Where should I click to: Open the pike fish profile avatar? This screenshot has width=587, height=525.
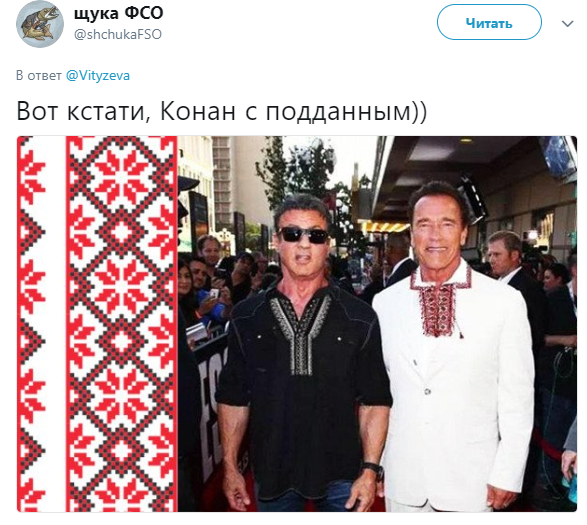click(x=40, y=24)
